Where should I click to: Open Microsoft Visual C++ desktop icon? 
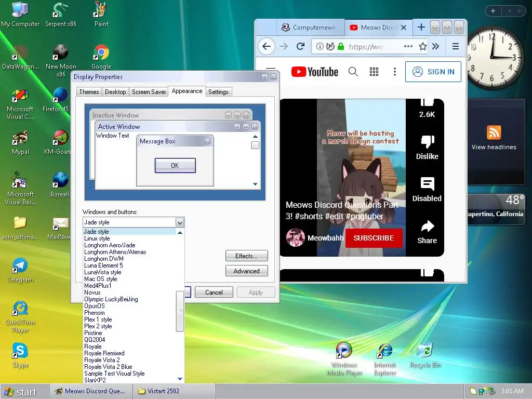point(20,103)
